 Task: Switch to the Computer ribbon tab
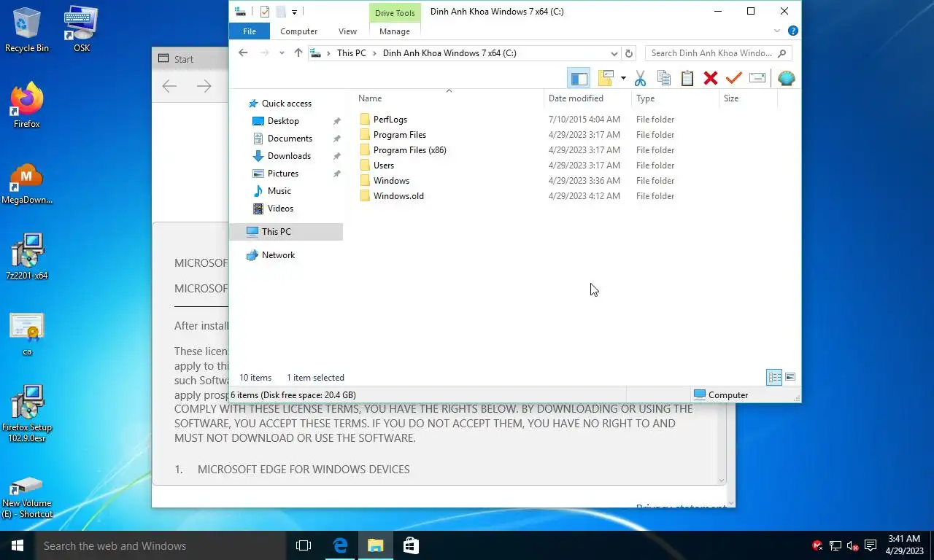coord(299,31)
